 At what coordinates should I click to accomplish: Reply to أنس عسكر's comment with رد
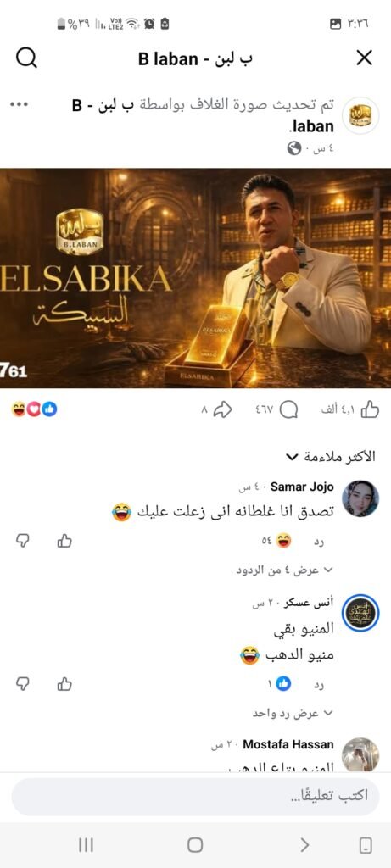pos(319,685)
